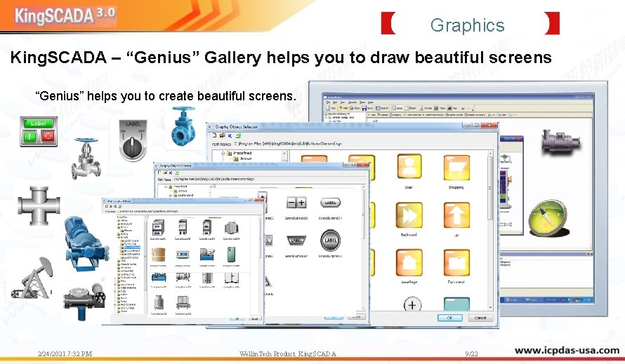This screenshot has width=625, height=364.
Task: Click the middle selector gallery vertical scrollbar
Action: point(363,247)
